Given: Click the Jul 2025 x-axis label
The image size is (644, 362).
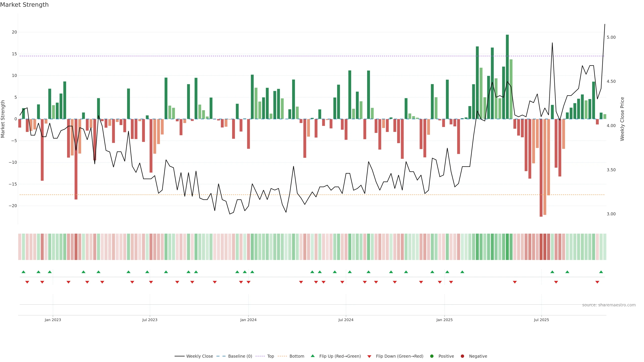Looking at the screenshot, I should point(541,320).
